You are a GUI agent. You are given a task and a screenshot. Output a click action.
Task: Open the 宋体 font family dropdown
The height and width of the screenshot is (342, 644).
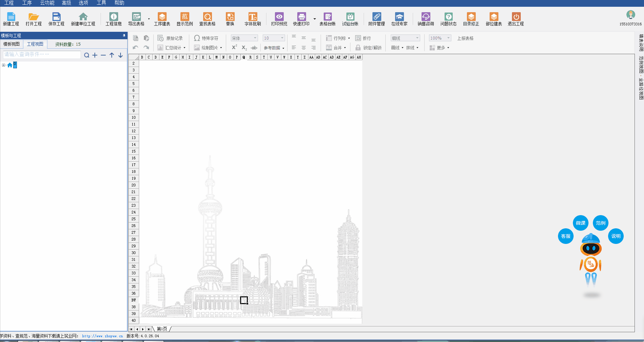coord(244,38)
